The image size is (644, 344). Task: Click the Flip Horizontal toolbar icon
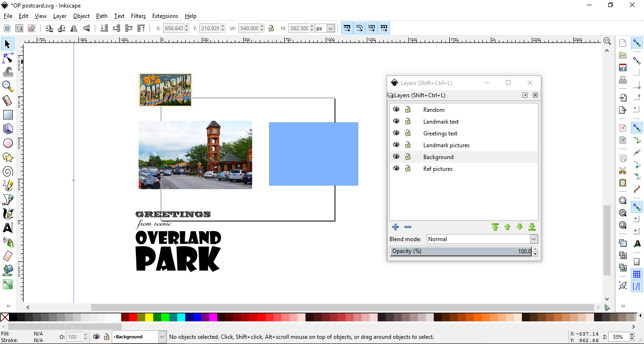tap(74, 28)
